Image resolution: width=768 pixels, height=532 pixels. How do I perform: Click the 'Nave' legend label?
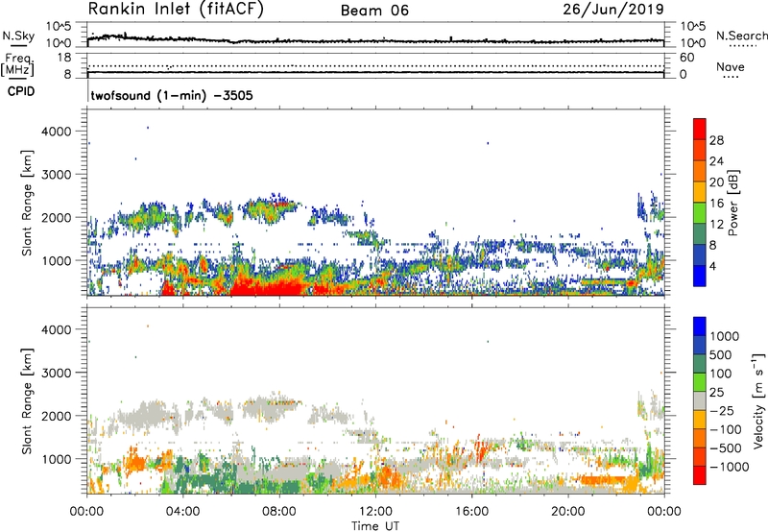731,67
